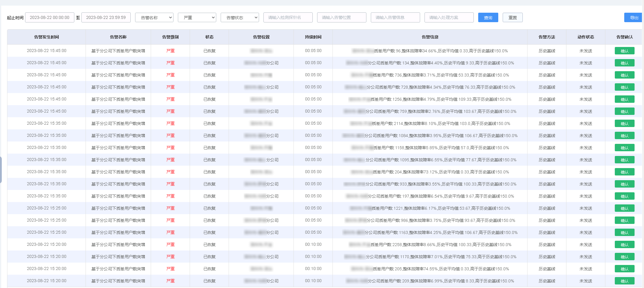Select the 请输入处理方案 input box
644x288 pixels.
click(449, 18)
